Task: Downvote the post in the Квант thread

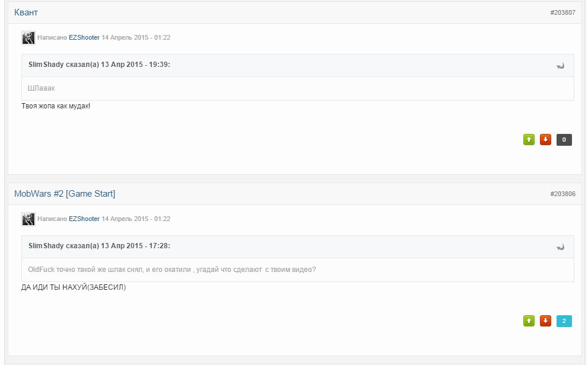Action: 545,140
